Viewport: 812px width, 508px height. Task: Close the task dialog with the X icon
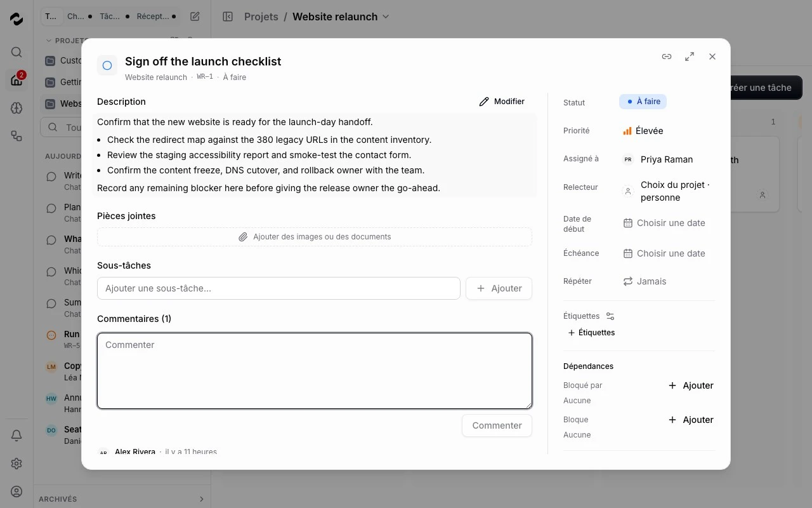[712, 57]
